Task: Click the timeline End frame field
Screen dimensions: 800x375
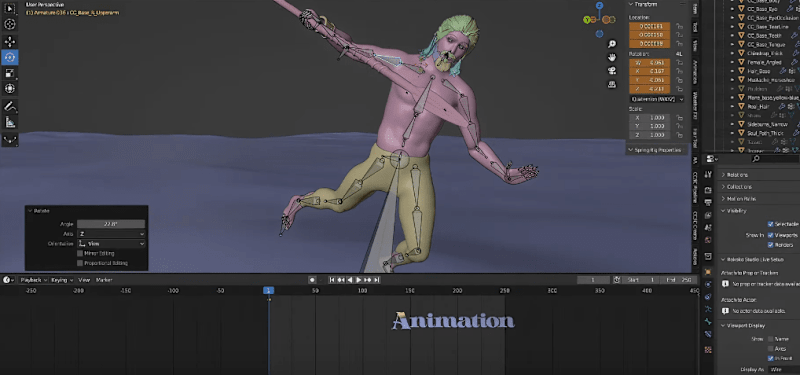Action: (x=679, y=280)
